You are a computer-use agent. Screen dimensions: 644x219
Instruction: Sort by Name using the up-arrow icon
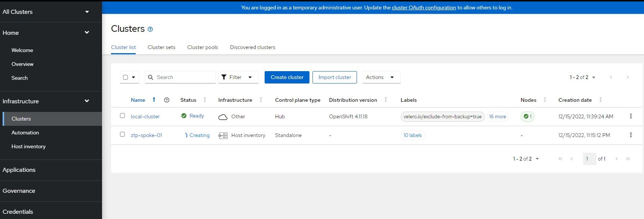(x=154, y=100)
